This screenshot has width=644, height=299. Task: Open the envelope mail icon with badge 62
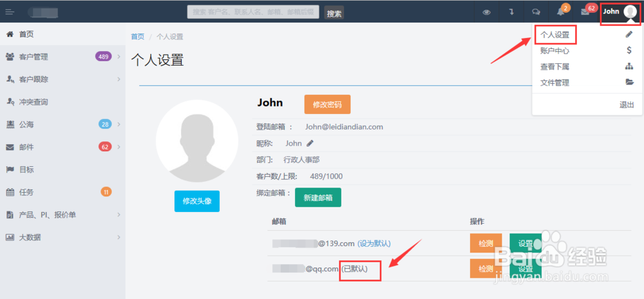585,12
